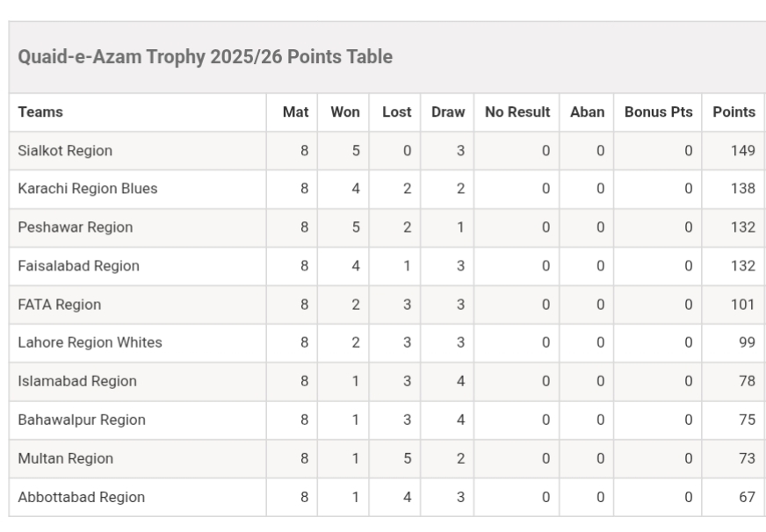Select the Bonus Pts column header
The height and width of the screenshot is (532, 766).
click(x=658, y=112)
